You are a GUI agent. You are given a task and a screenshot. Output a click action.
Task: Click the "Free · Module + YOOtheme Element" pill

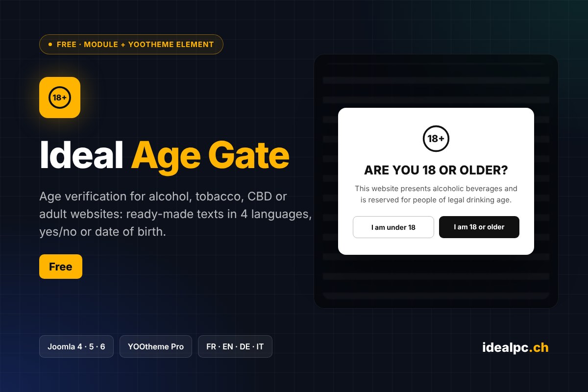tap(131, 44)
